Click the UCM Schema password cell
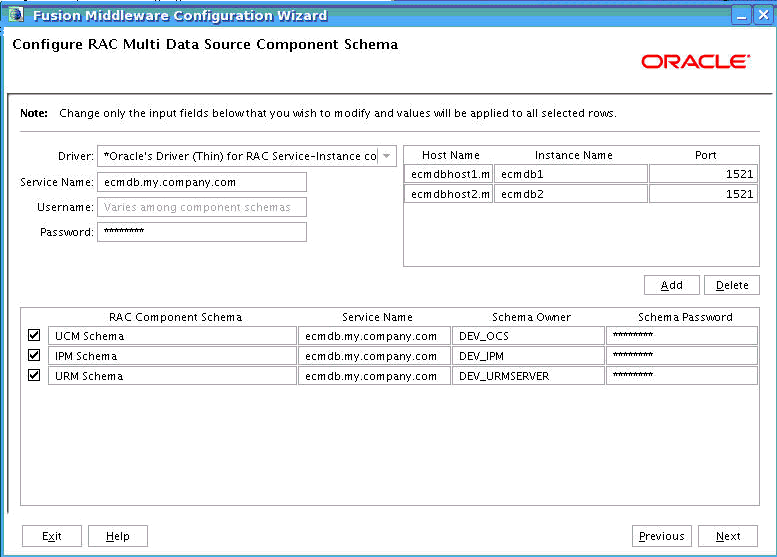The width and height of the screenshot is (777, 557). 682,335
